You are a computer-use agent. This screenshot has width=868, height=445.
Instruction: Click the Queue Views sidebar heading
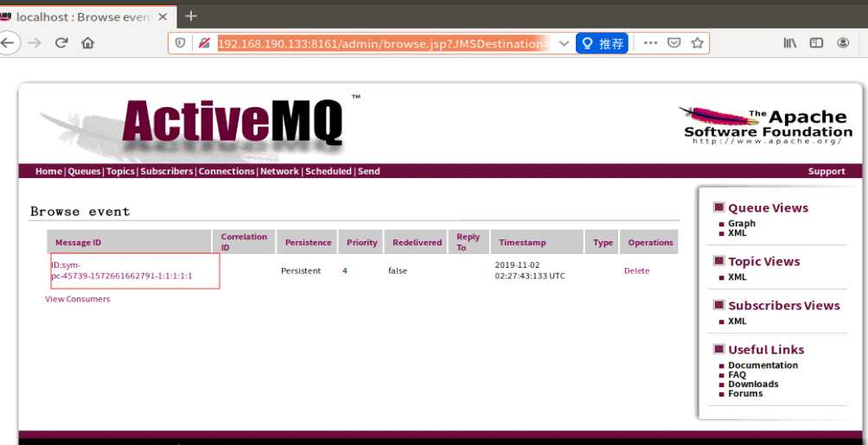768,208
